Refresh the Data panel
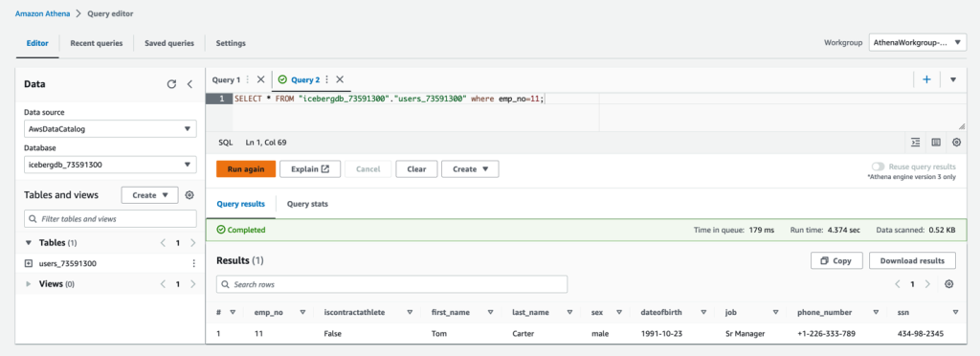The height and width of the screenshot is (356, 980). (171, 84)
